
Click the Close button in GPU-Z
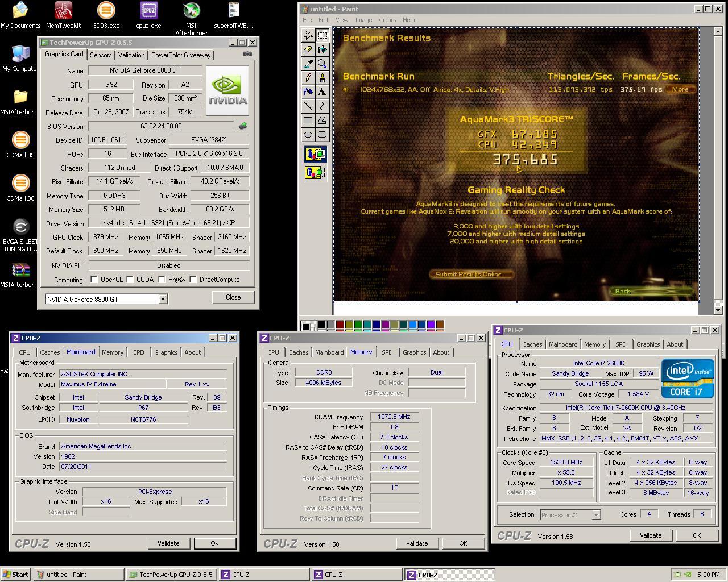pos(233,297)
